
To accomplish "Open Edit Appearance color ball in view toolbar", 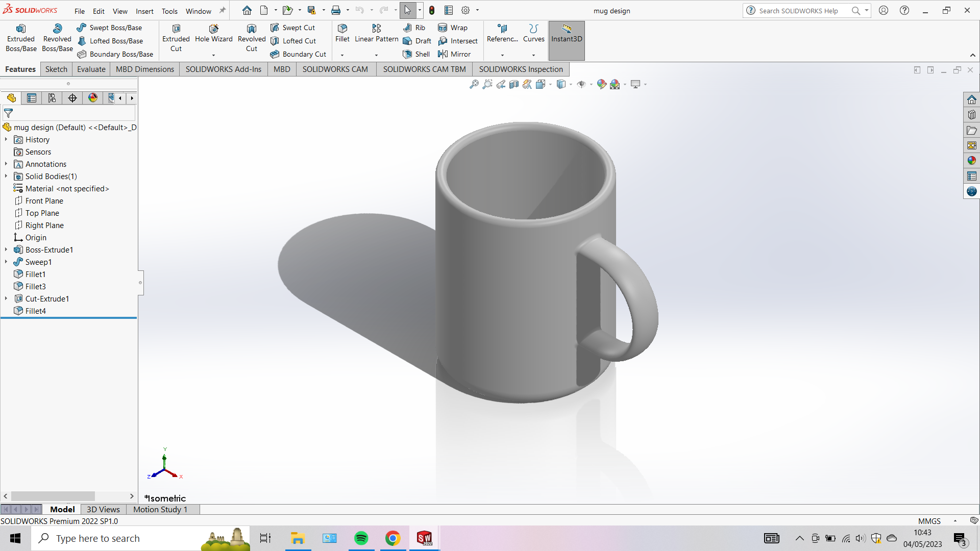I will (601, 84).
